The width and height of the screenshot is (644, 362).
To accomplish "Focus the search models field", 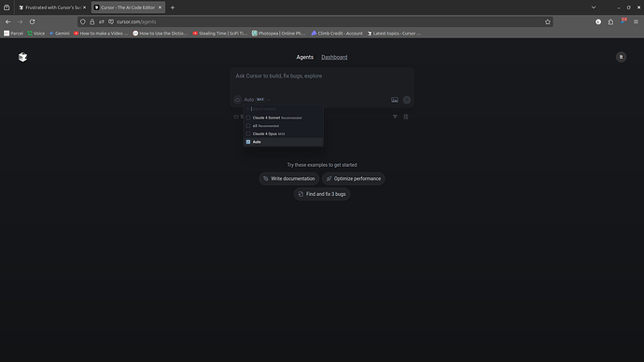I will pos(284,109).
